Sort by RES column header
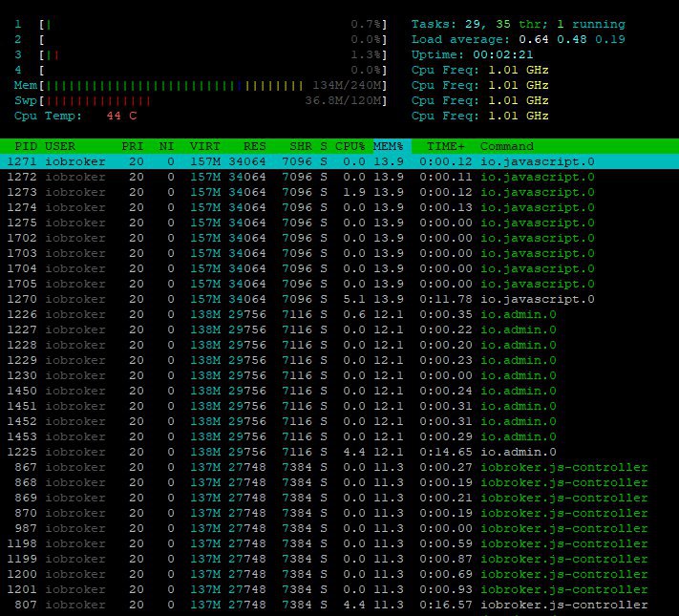This screenshot has height=616, width=679. point(255,146)
